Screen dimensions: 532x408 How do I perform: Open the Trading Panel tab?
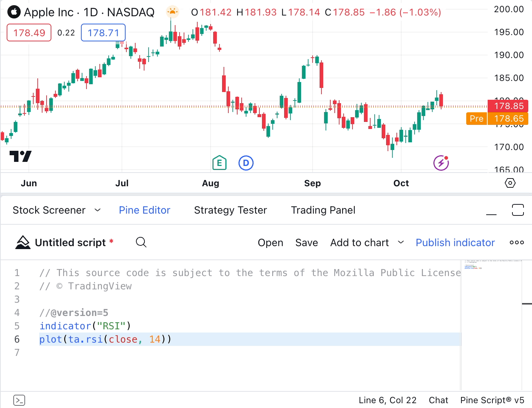point(323,210)
